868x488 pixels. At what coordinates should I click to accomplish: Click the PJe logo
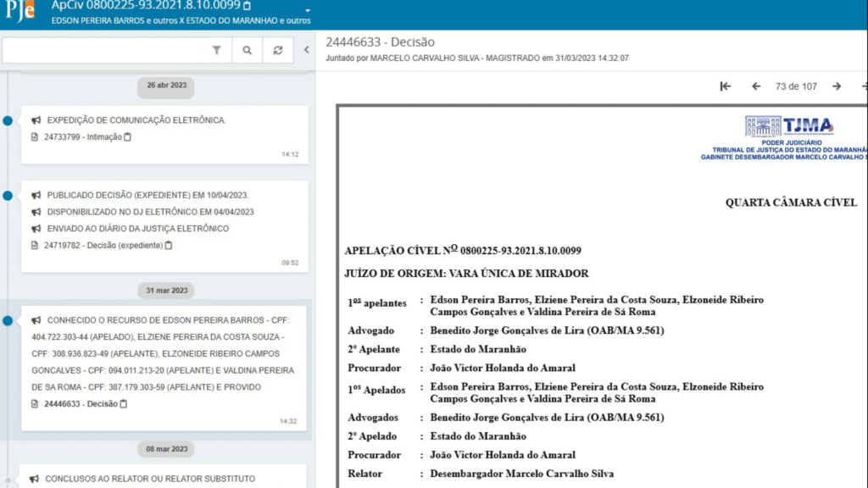(x=19, y=12)
